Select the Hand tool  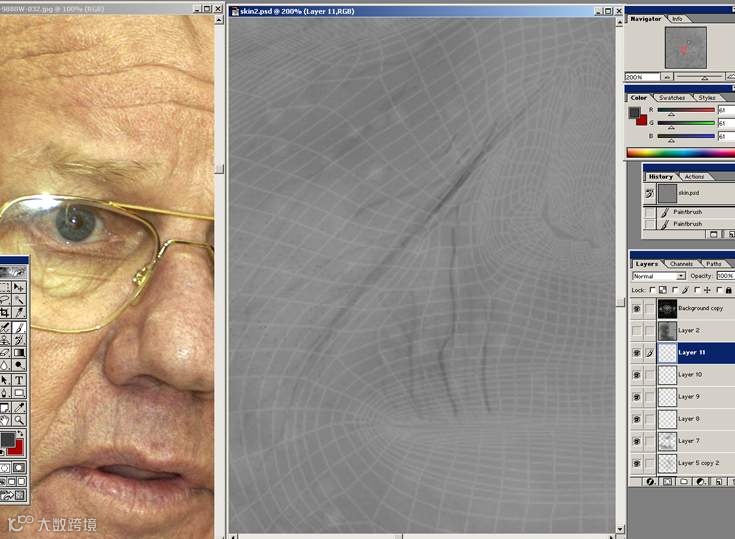click(x=5, y=420)
